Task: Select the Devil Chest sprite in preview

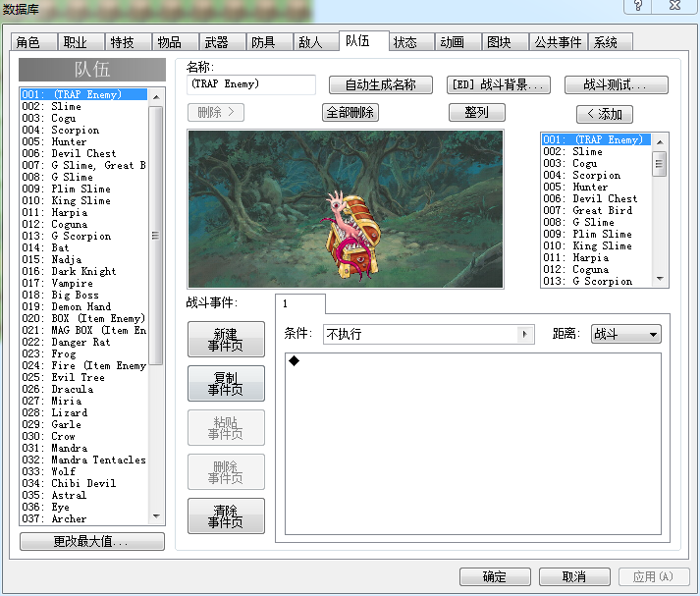Action: pos(350,235)
